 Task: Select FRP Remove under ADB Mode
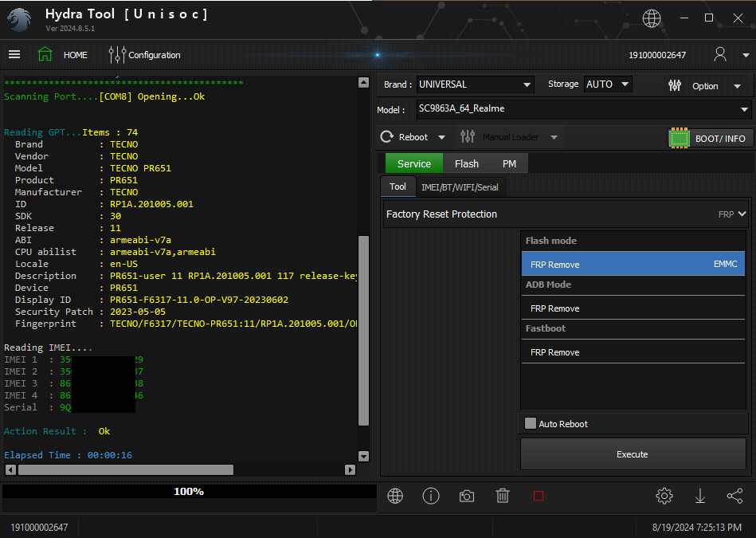point(633,308)
